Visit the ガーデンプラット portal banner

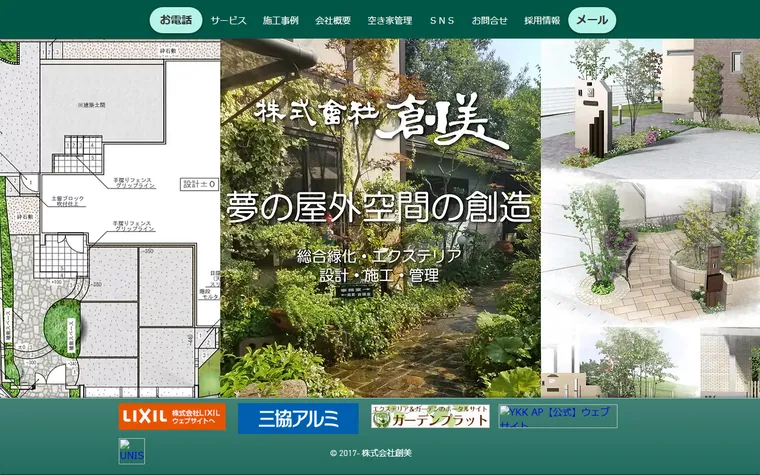430,416
